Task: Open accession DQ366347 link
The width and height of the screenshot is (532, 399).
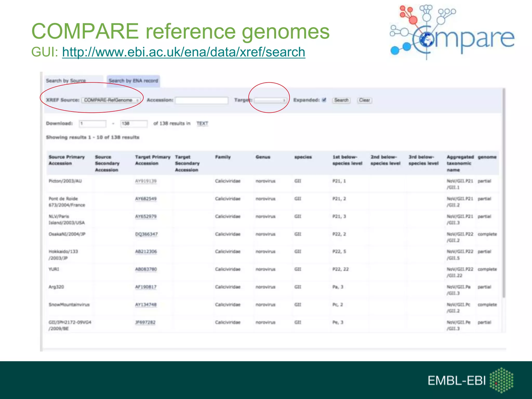Action: 146,234
